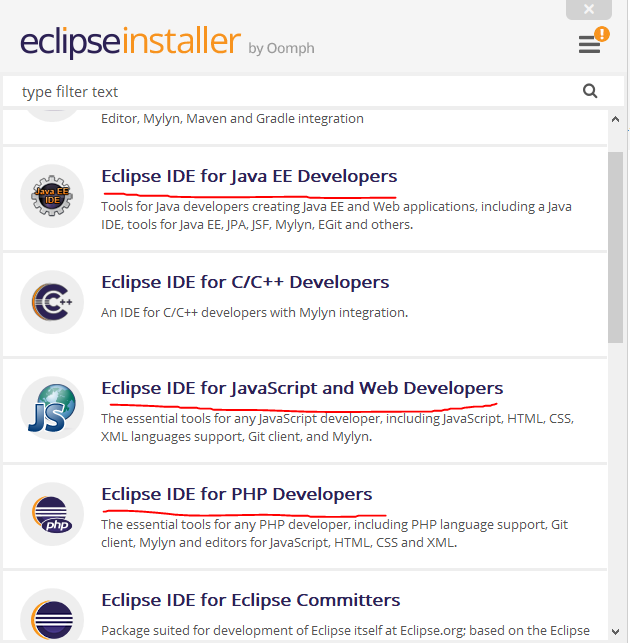Close the Eclipse Installer window
The width and height of the screenshot is (630, 643).
click(x=589, y=9)
